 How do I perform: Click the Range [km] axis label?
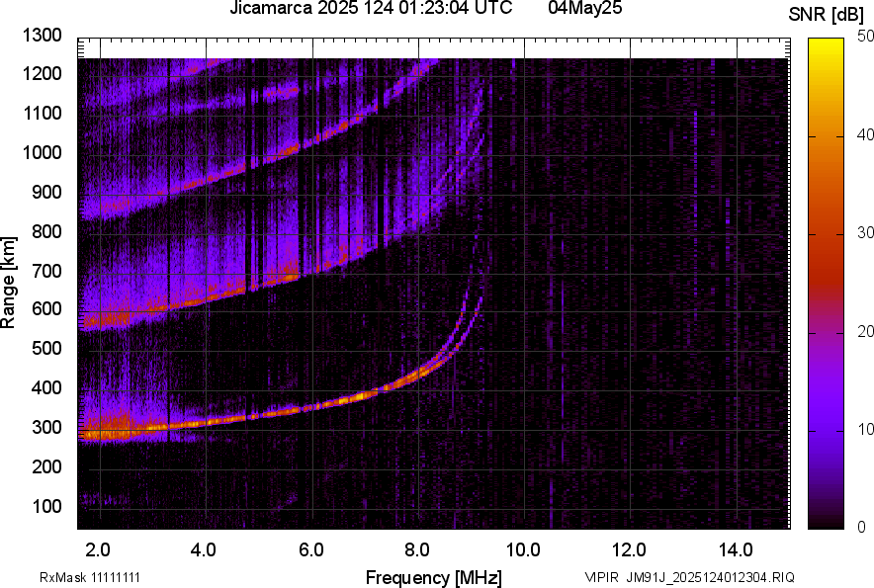click(8, 283)
